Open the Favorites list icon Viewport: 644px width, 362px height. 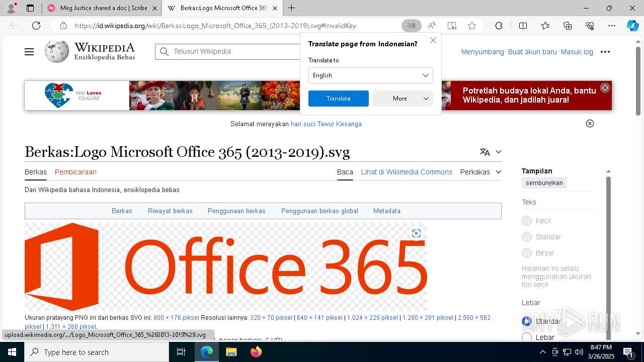[545, 26]
